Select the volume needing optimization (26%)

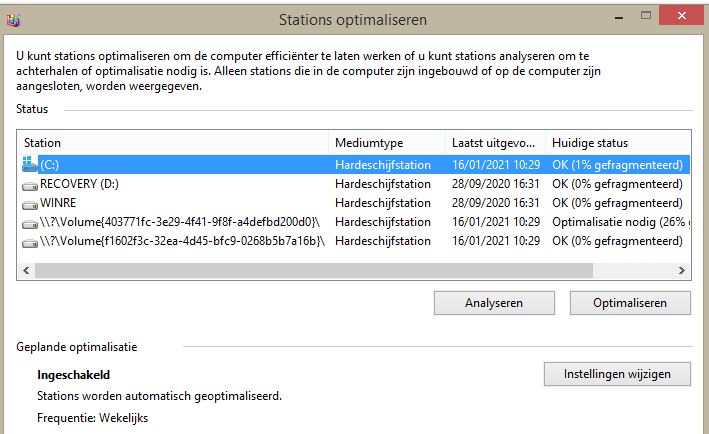click(180, 221)
